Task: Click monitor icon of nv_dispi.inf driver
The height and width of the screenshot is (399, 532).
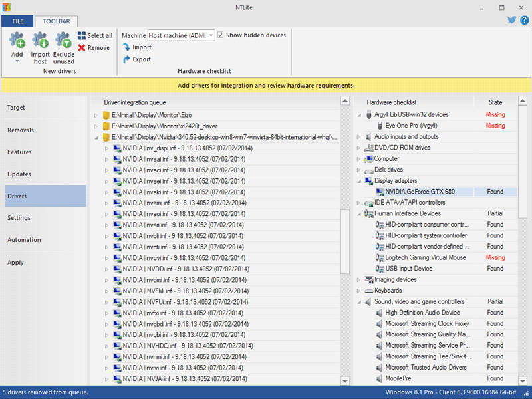Action: 118,148
